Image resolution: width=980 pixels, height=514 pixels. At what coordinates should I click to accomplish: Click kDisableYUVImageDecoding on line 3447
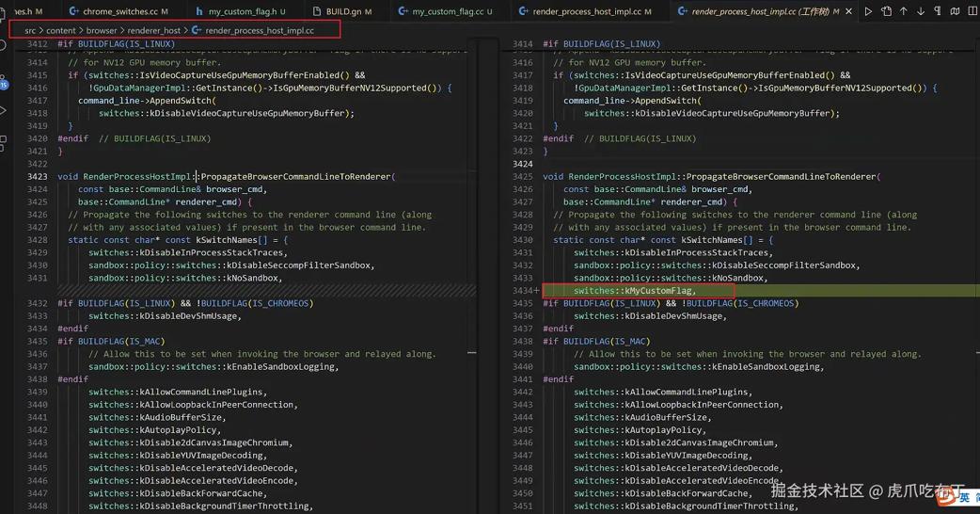point(686,456)
